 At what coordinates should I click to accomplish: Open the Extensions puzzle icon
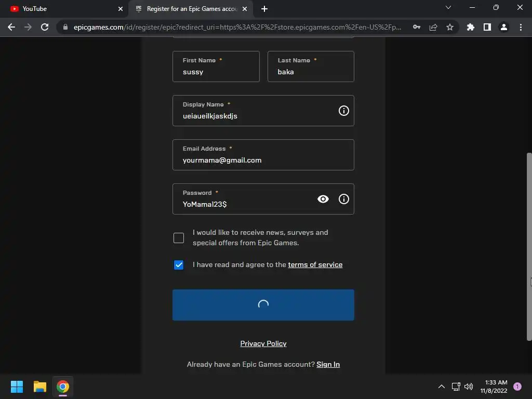coord(470,27)
